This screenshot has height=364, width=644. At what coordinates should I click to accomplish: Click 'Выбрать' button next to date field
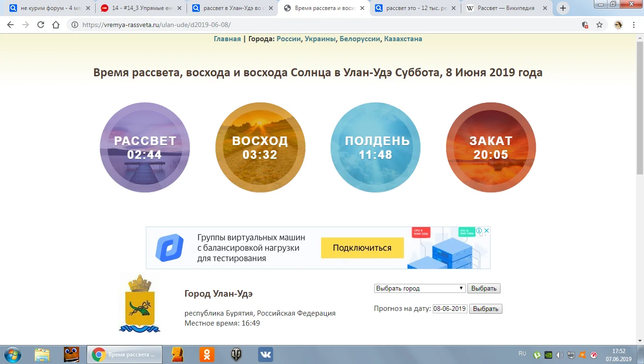[486, 309]
